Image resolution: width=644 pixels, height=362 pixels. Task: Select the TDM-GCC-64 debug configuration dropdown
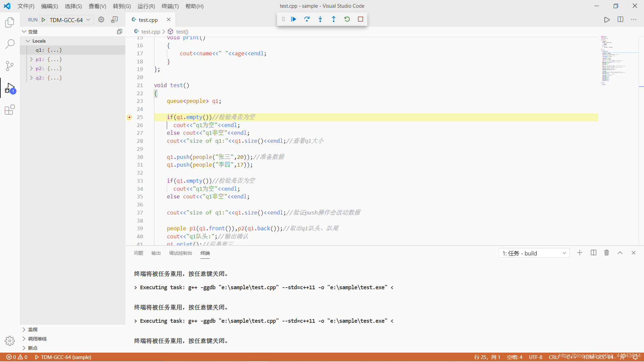pyautogui.click(x=70, y=20)
